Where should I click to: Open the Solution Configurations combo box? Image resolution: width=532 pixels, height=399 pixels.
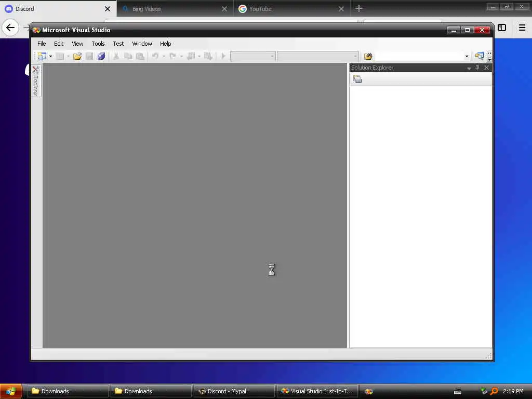click(x=253, y=56)
